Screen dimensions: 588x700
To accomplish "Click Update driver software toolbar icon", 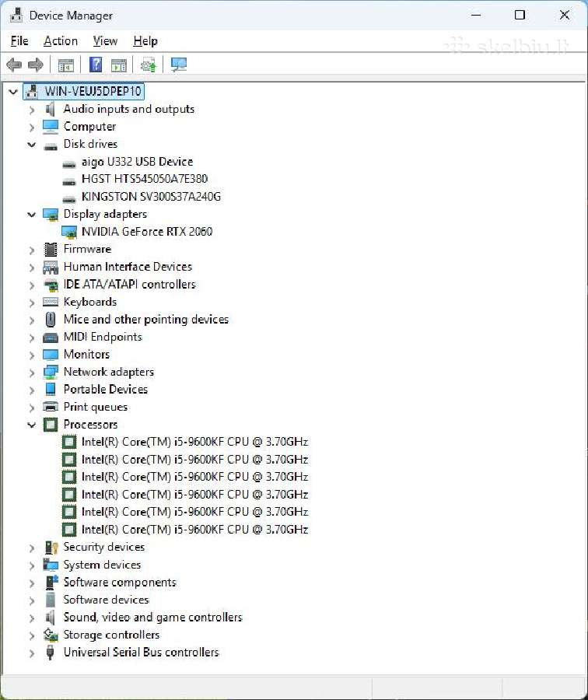I will click(x=149, y=65).
